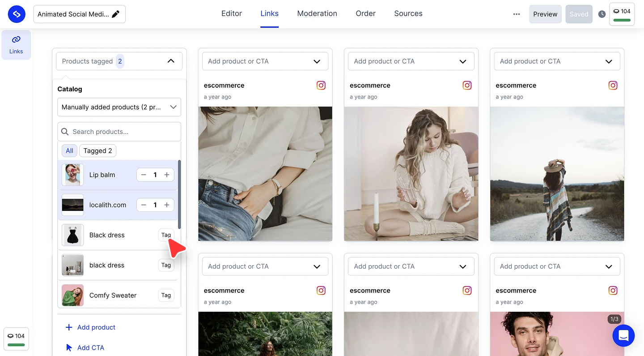Open the bottom-left 104 views counter
The height and width of the screenshot is (356, 644).
(x=16, y=339)
